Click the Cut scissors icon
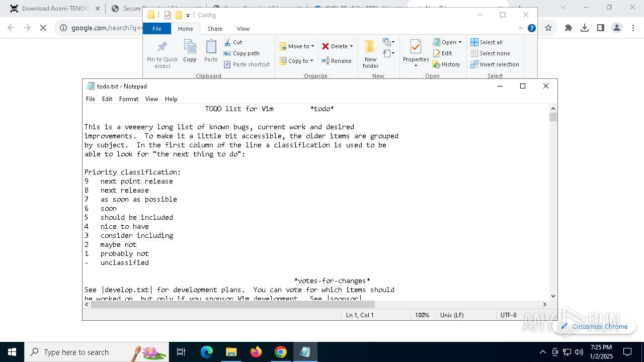This screenshot has width=644, height=362. click(x=227, y=42)
